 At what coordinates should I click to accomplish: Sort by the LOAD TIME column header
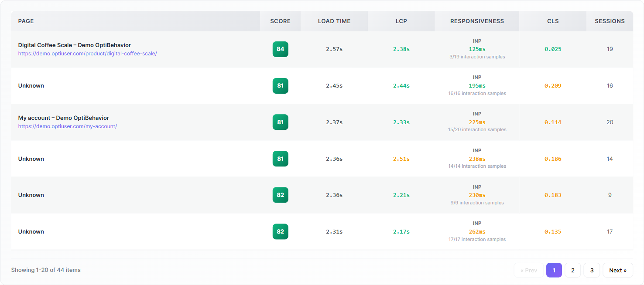point(334,21)
